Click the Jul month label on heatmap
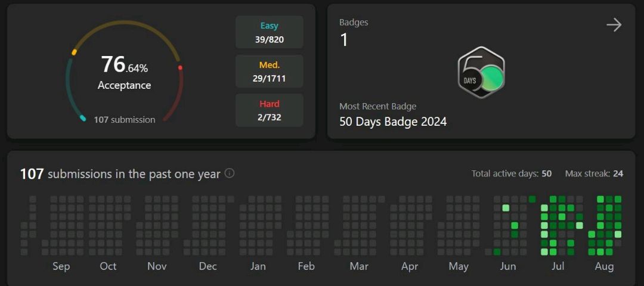This screenshot has width=644, height=286. 558,266
